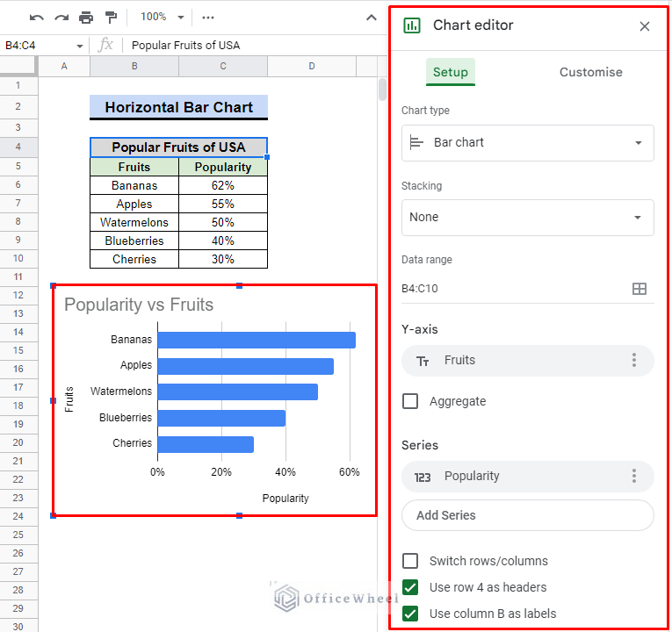Click the select data range grid icon
This screenshot has height=632, width=672.
click(639, 289)
